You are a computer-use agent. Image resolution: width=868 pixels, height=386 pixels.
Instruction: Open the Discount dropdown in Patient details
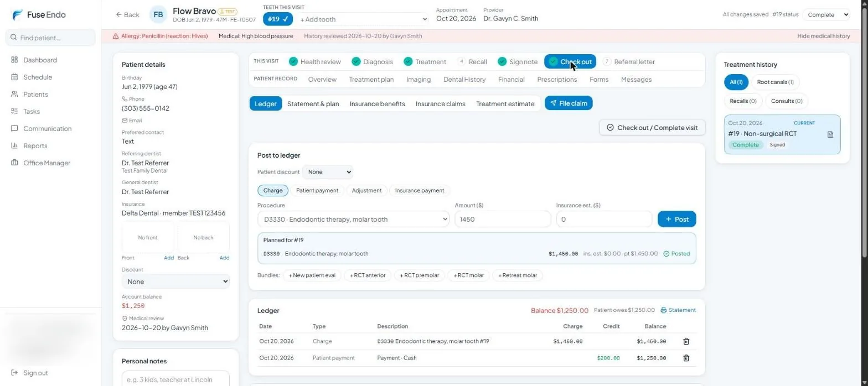175,281
